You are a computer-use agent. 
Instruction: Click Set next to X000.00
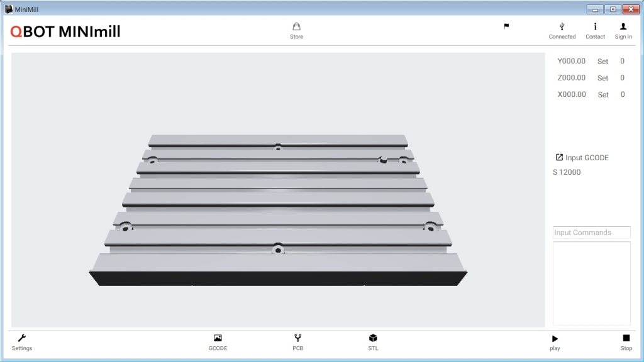[x=602, y=95]
